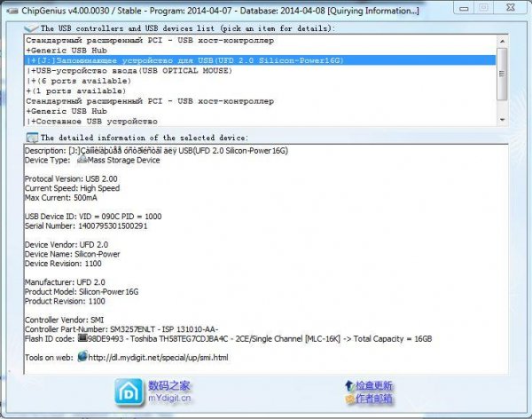Click the Device Revision: 1100 line
The height and width of the screenshot is (419, 532).
tap(63, 264)
